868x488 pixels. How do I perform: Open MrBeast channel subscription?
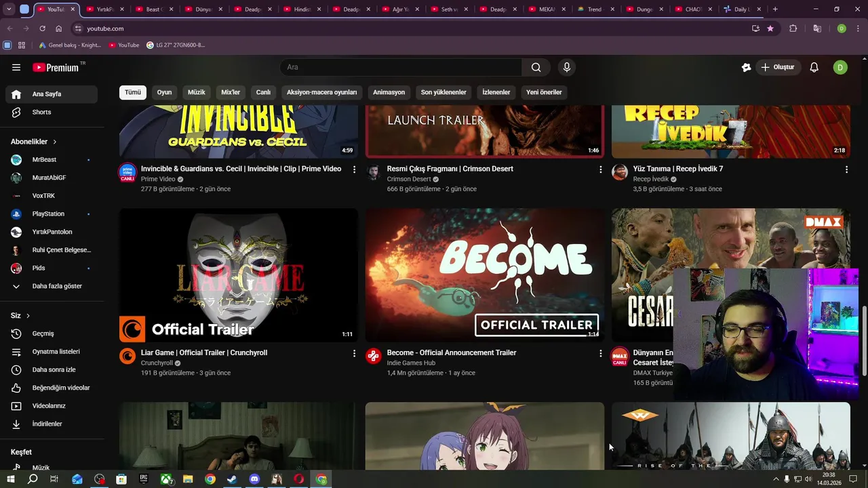point(52,159)
